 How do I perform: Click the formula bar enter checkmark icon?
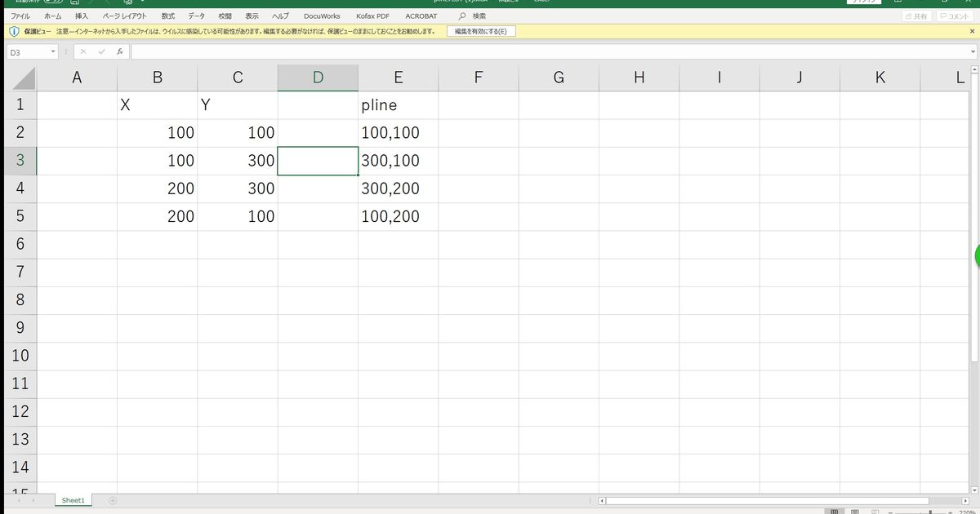click(x=101, y=51)
